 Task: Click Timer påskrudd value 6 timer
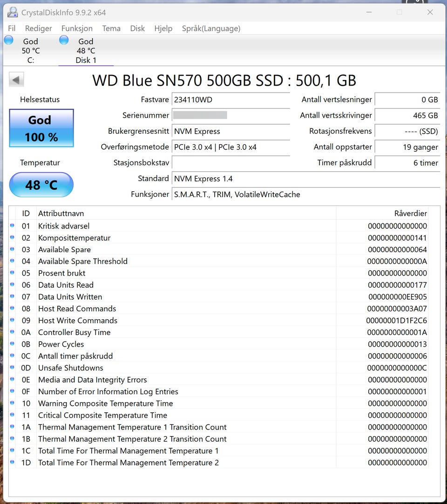[407, 162]
